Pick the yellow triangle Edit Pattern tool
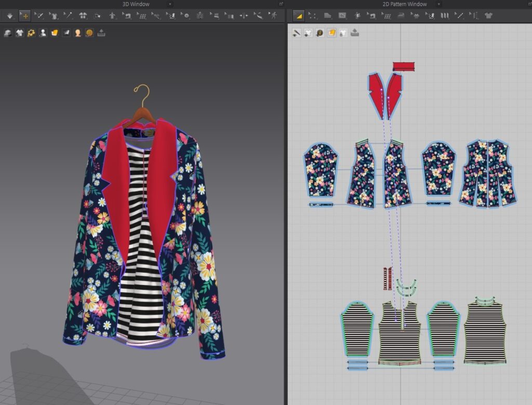The height and width of the screenshot is (405, 532). (298, 16)
